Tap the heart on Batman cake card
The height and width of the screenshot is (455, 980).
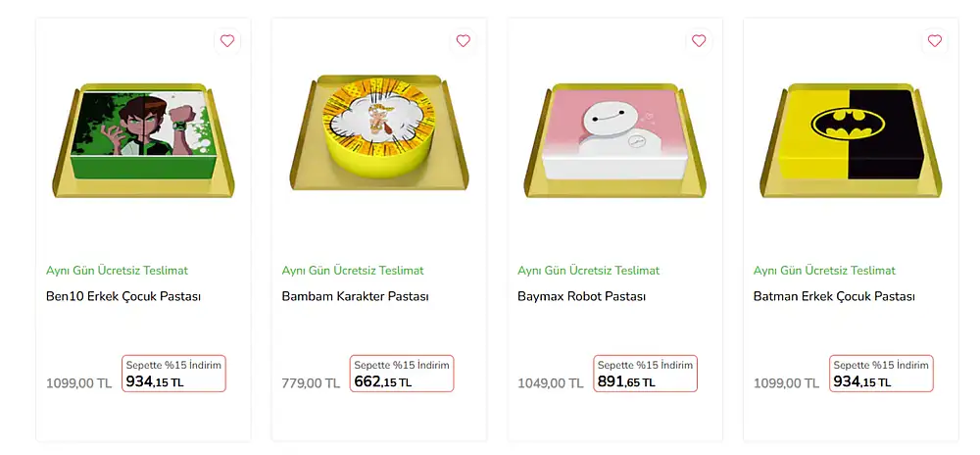tap(934, 41)
